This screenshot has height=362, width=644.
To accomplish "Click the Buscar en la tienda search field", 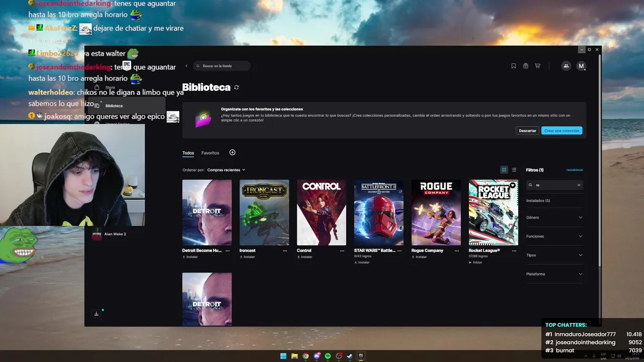I will (222, 66).
